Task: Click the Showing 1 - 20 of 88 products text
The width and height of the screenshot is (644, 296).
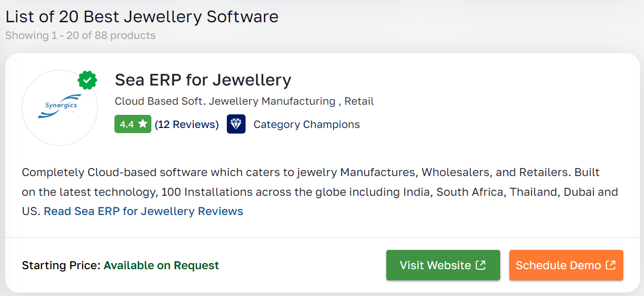Action: [80, 35]
